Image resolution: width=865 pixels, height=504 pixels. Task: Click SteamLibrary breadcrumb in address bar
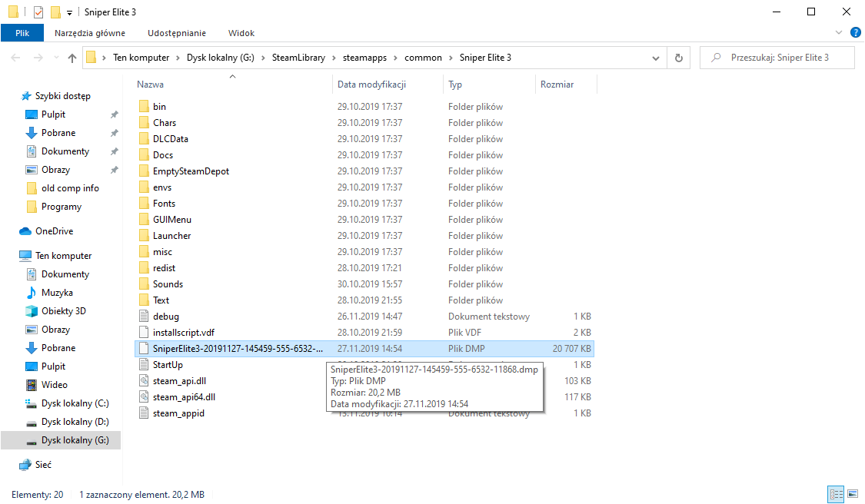(298, 58)
